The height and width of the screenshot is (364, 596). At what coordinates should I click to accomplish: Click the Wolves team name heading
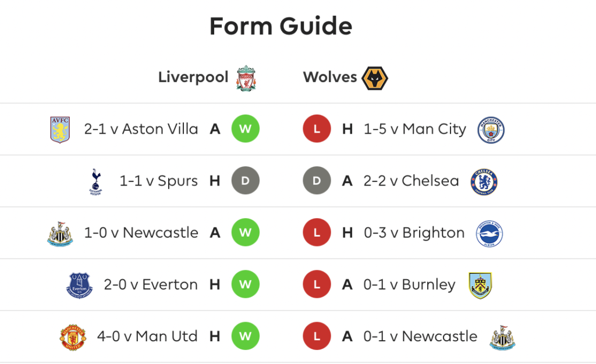[330, 77]
